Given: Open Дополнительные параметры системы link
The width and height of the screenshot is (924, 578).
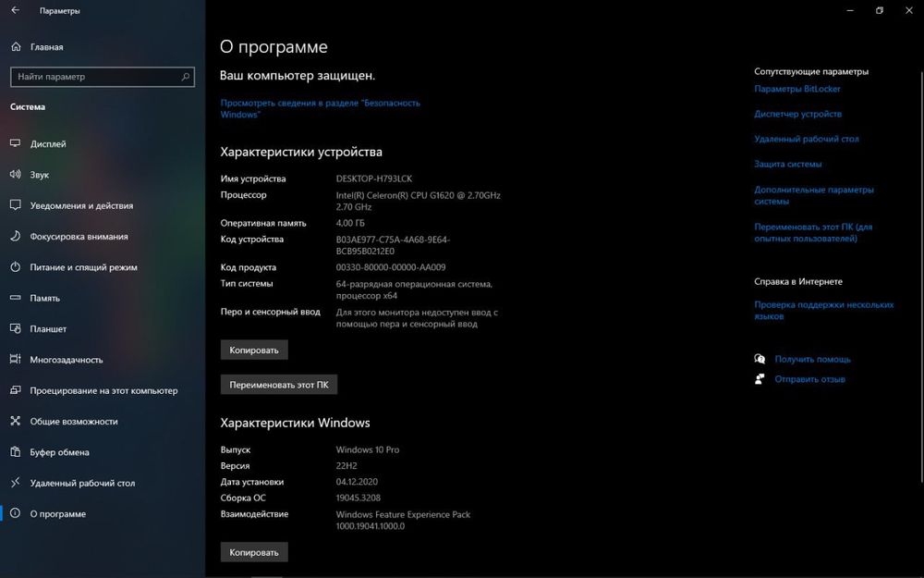Looking at the screenshot, I should click(x=814, y=195).
